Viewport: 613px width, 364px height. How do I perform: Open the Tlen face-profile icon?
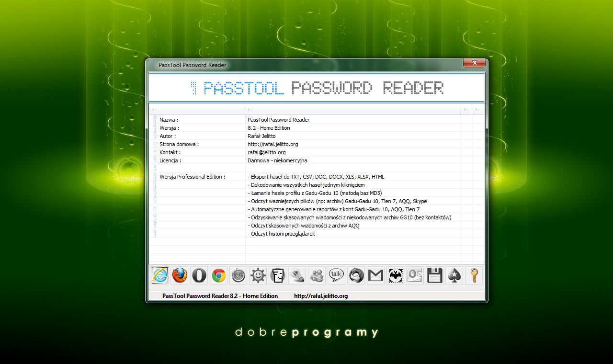coord(278,275)
